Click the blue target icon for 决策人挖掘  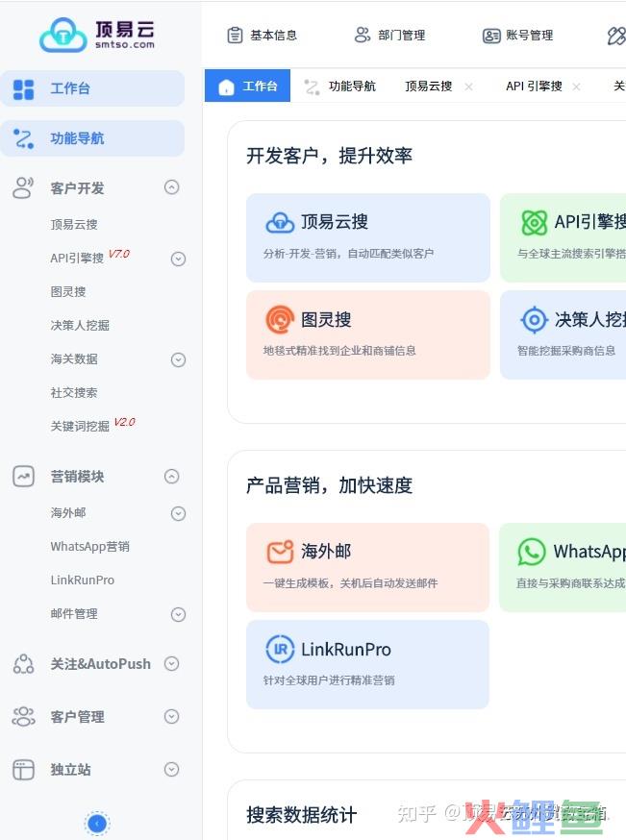[534, 320]
